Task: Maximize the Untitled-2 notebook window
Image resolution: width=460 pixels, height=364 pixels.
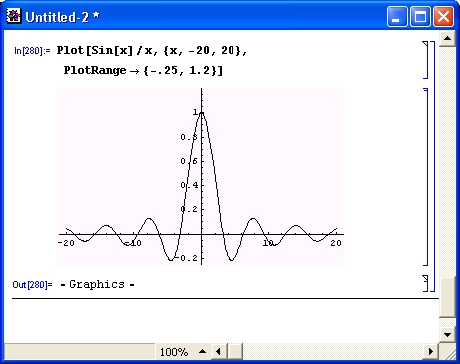Action: (x=420, y=16)
